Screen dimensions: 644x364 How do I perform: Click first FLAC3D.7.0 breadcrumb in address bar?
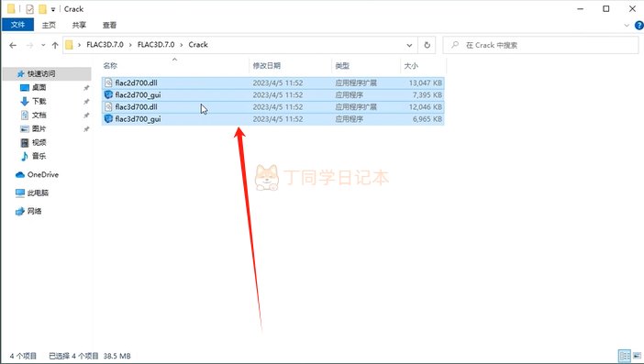click(105, 45)
